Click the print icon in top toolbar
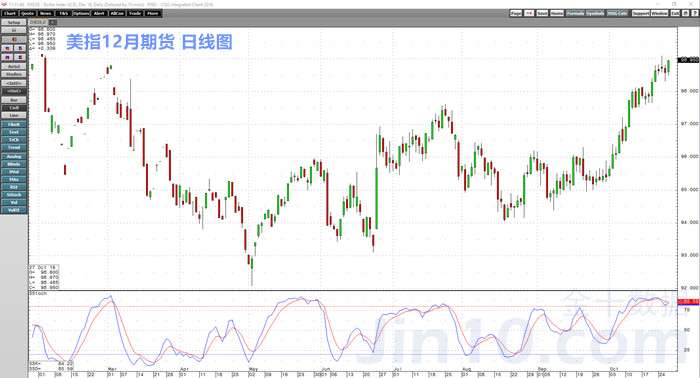 tap(685, 13)
